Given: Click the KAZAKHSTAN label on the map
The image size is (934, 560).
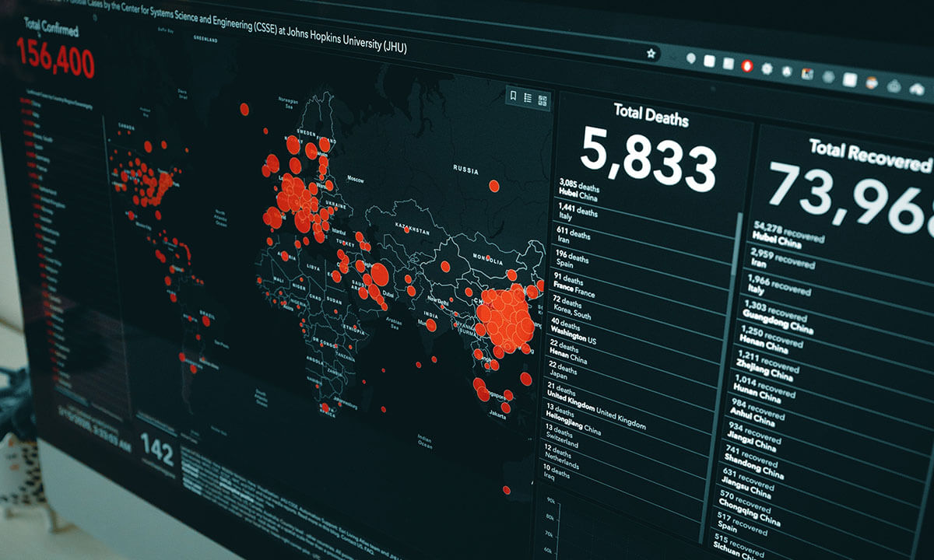Looking at the screenshot, I should click(412, 229).
